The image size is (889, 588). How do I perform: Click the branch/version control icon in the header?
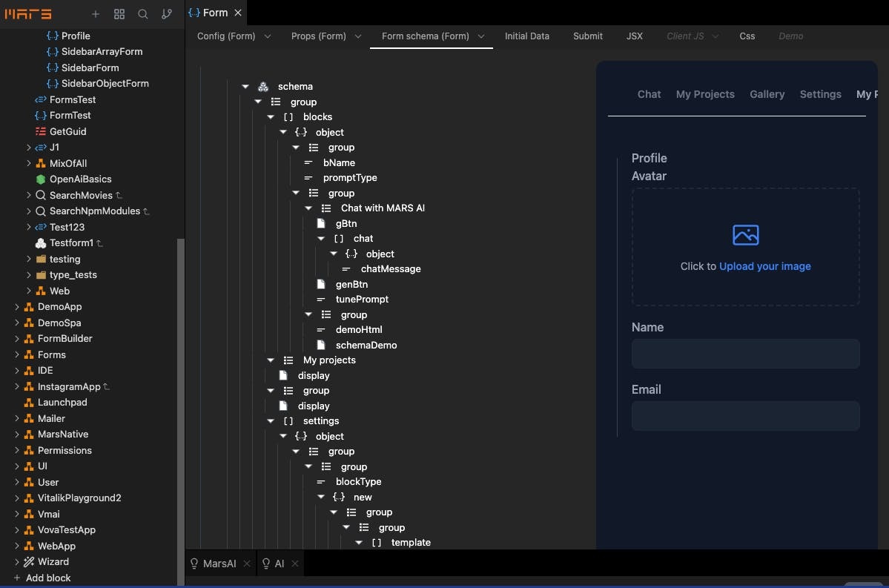coord(166,13)
